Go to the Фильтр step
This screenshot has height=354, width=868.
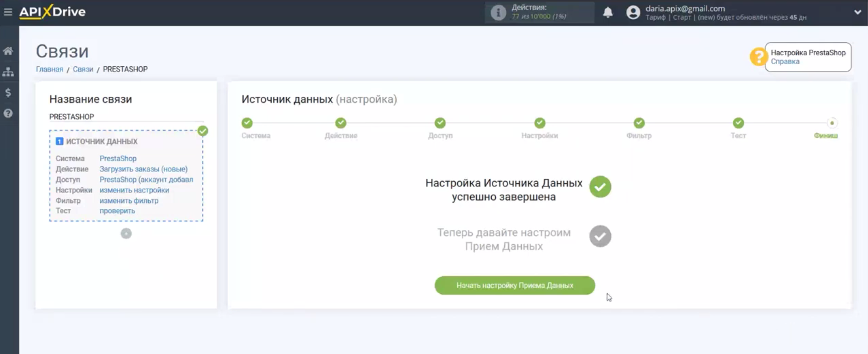(x=639, y=123)
